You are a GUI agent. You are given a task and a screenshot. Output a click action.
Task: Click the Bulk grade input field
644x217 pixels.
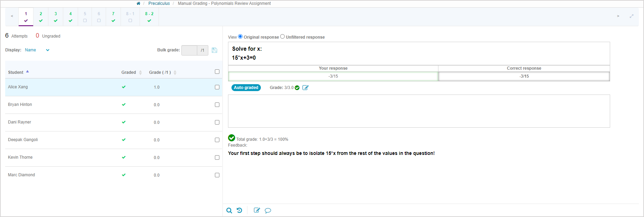[x=189, y=50]
